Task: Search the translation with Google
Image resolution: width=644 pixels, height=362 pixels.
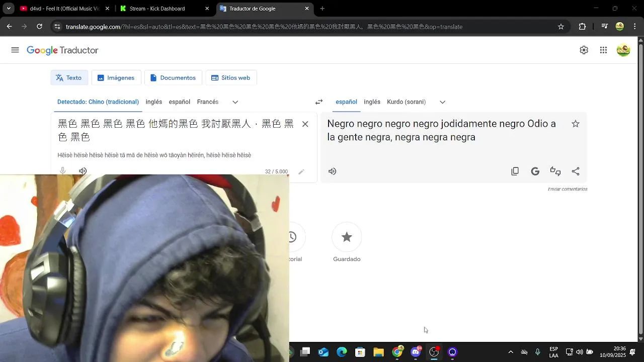Action: 535,171
